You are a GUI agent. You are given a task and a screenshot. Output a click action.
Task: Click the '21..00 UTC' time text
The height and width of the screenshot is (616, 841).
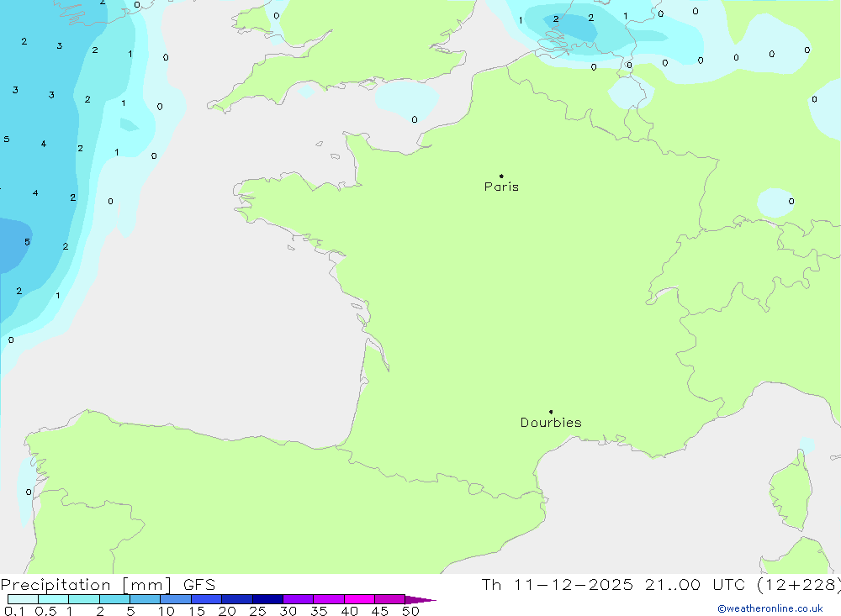(x=695, y=584)
